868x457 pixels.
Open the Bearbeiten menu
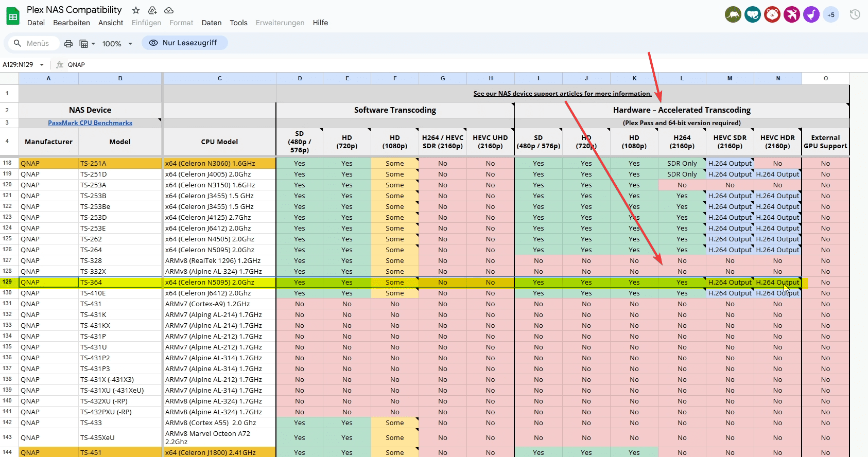click(72, 23)
